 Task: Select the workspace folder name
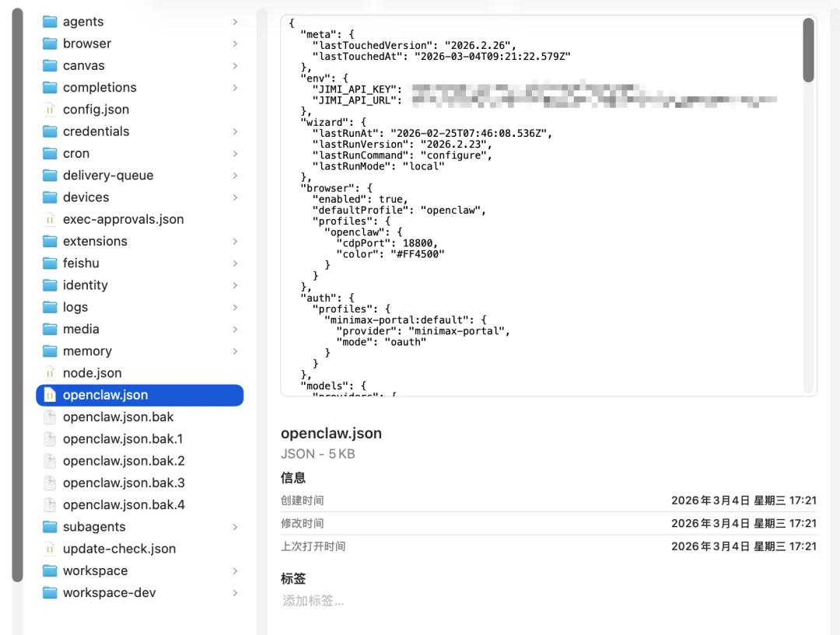click(x=96, y=570)
